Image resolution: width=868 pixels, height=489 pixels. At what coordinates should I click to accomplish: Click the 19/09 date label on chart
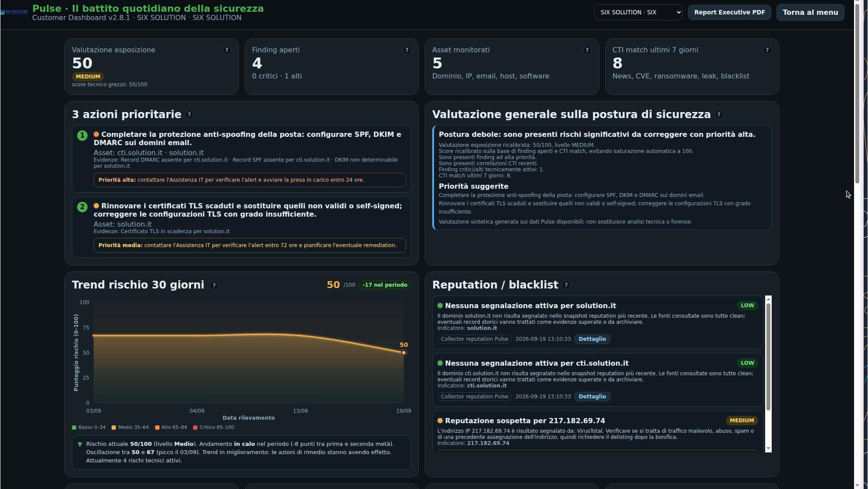(403, 411)
